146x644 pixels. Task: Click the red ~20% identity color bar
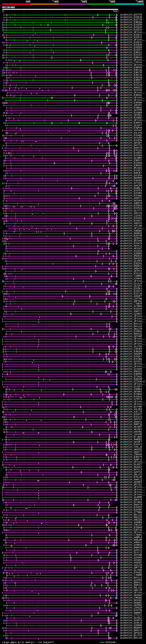[16, 4]
